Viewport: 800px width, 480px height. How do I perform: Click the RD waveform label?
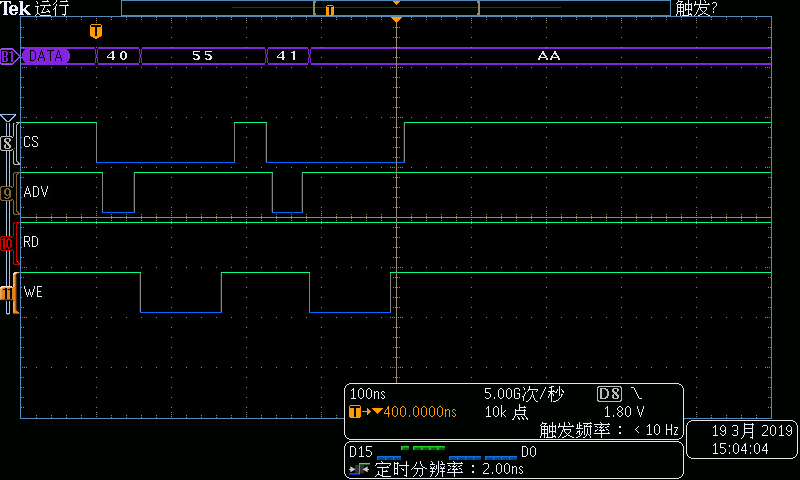coord(31,242)
